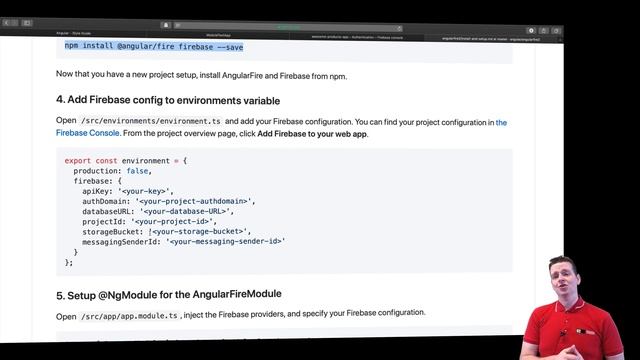Switch to the second browser tab

point(218,36)
